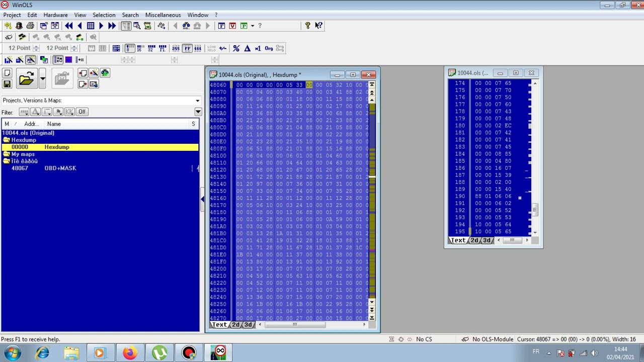This screenshot has height=362, width=644.
Task: Toggle 32-bit data view
Action: pos(151,48)
